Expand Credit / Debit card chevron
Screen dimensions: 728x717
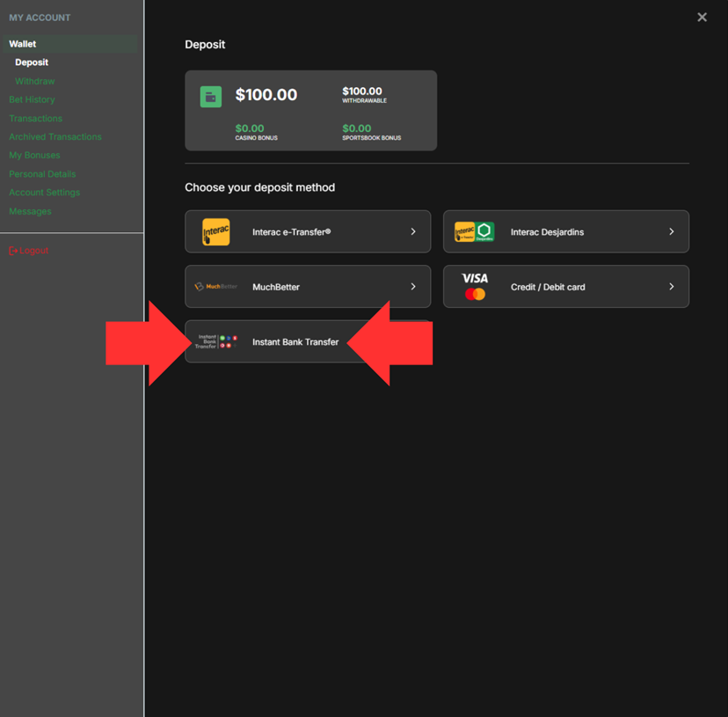[672, 287]
